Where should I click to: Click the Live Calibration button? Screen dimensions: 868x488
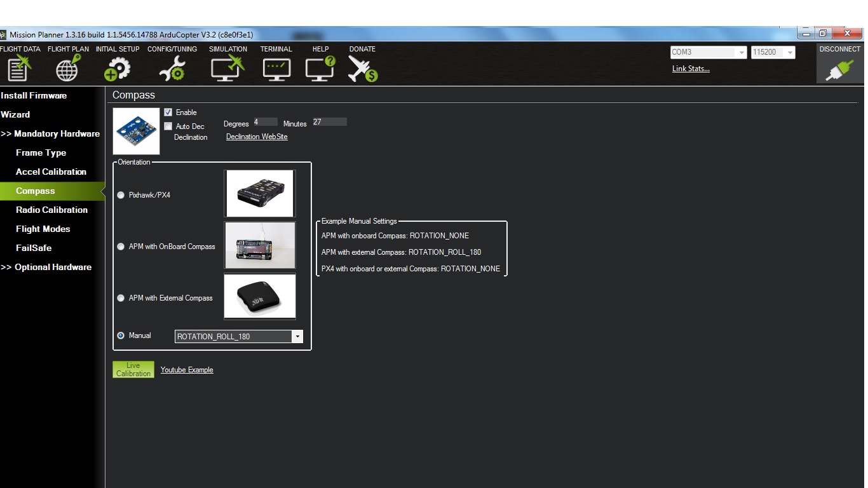(x=133, y=370)
